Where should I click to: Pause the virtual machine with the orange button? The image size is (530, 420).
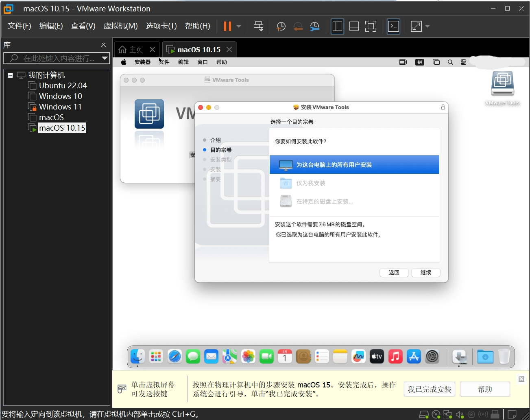227,26
